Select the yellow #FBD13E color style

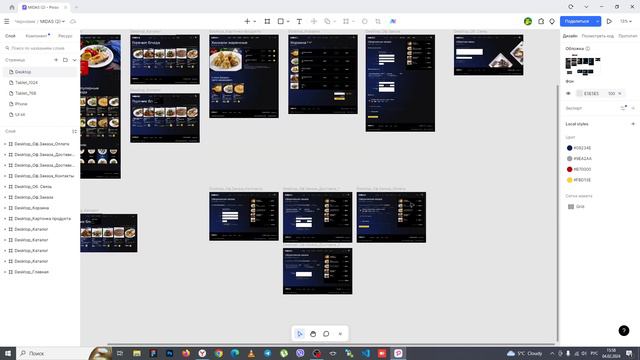tap(579, 180)
